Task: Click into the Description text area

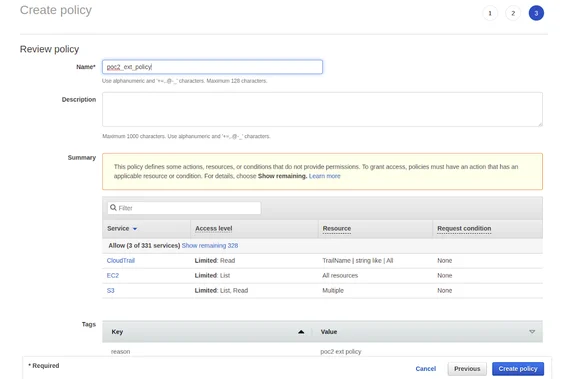Action: click(323, 110)
